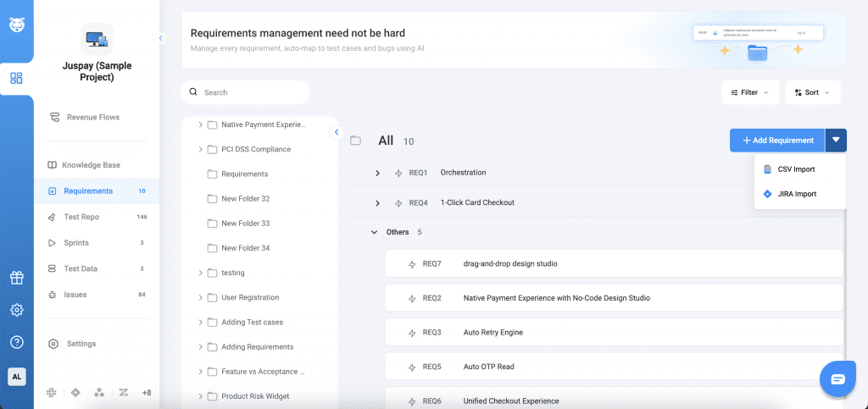This screenshot has width=868, height=409.
Task: Click the Search input field
Action: tap(251, 92)
